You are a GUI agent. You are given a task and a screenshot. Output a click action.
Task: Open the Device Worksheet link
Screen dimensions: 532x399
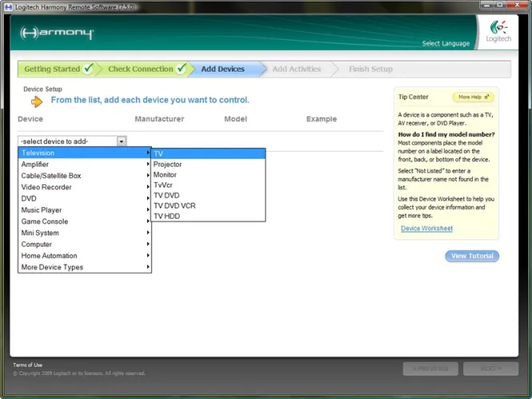427,229
